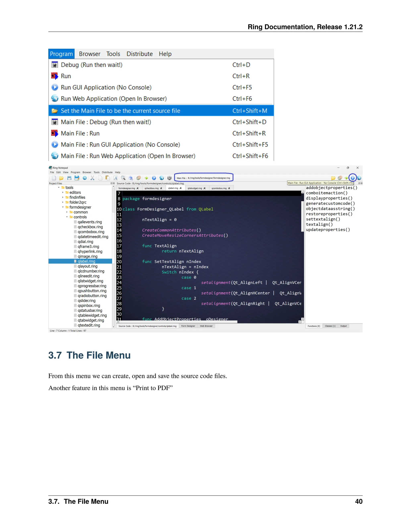Open the Program menu in large menu bar
Screen dimensions: 411x532
click(61, 54)
